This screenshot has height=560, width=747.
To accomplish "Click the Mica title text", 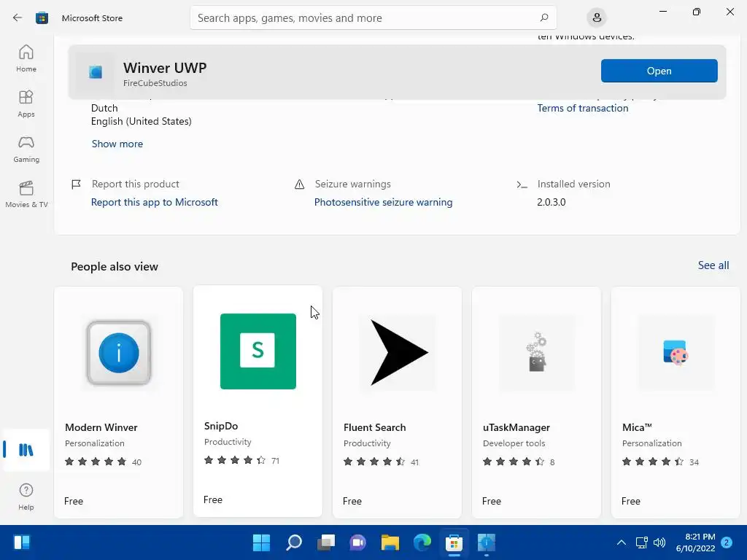I will click(x=637, y=427).
